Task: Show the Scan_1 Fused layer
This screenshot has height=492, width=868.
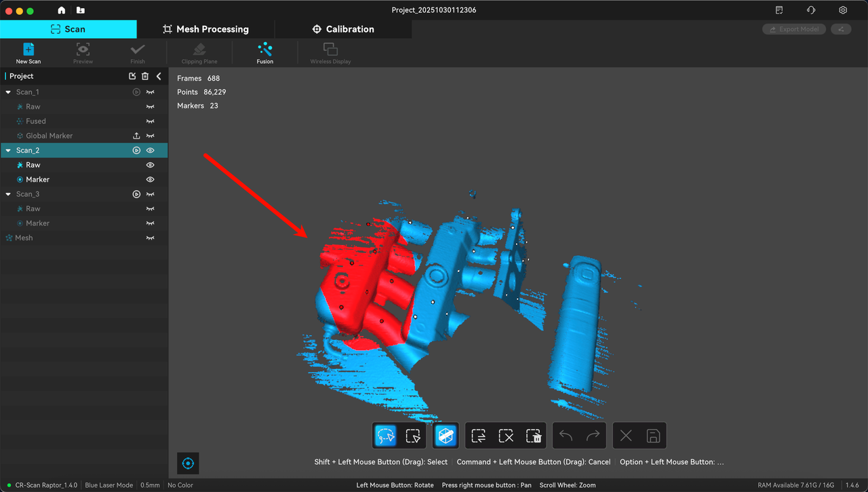Action: 151,121
